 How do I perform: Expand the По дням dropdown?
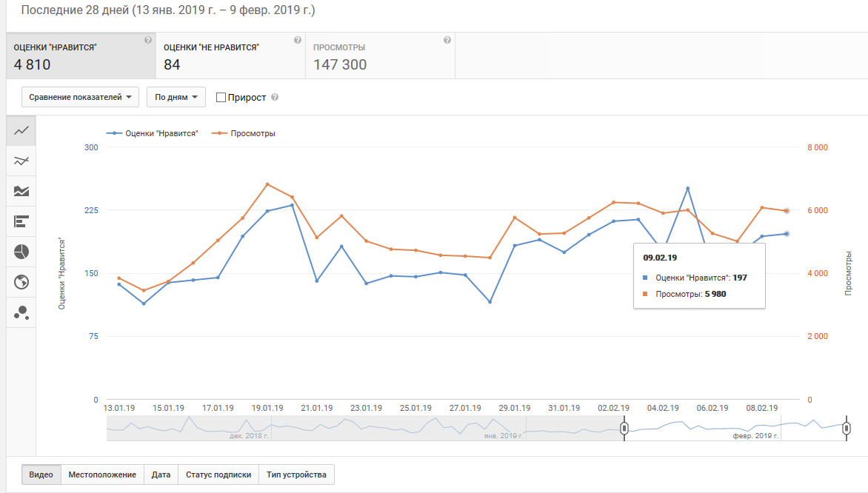176,97
